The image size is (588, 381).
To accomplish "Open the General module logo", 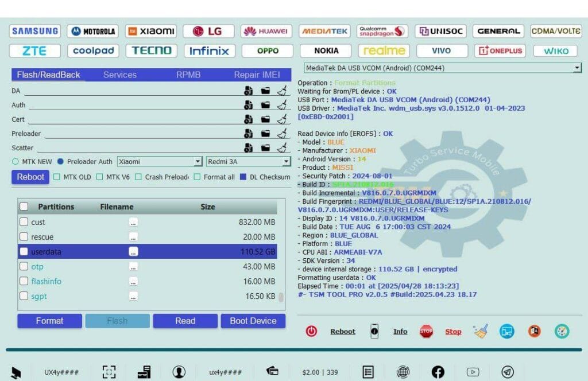I will point(498,31).
